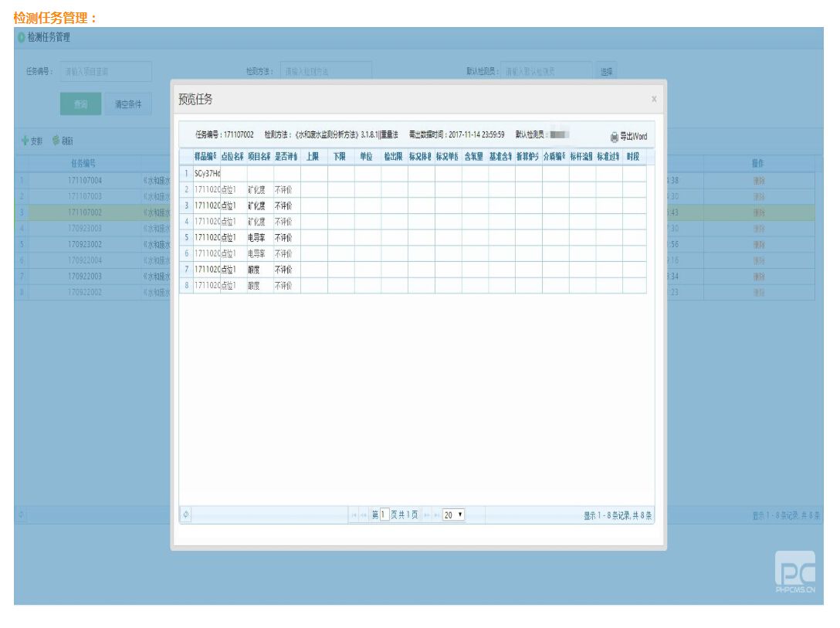Click the refresh icon in grid footer
This screenshot has height=628, width=840.
click(185, 515)
